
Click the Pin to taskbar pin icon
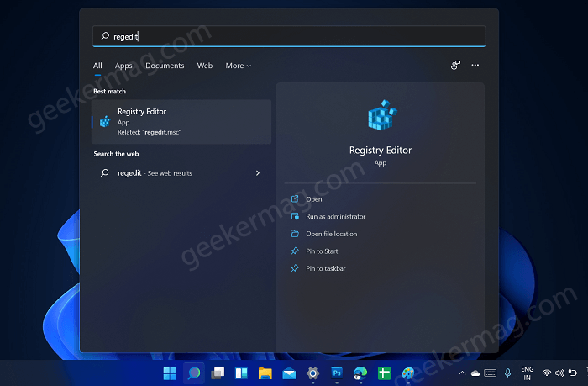pyautogui.click(x=295, y=268)
